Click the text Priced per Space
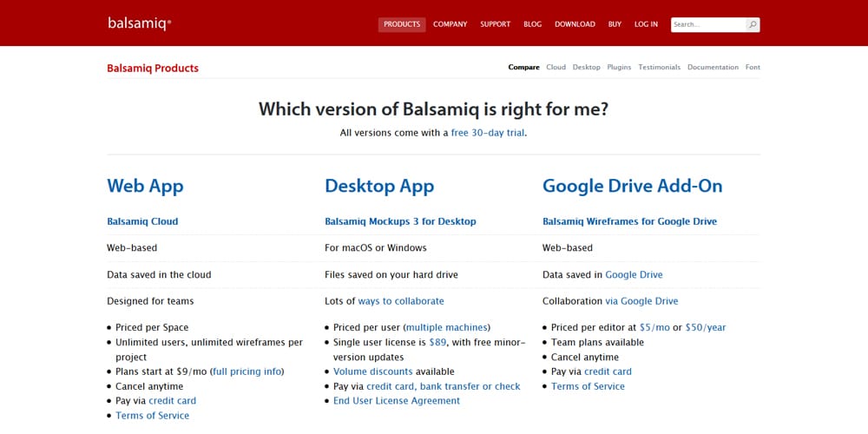The height and width of the screenshot is (434, 868). (x=152, y=327)
